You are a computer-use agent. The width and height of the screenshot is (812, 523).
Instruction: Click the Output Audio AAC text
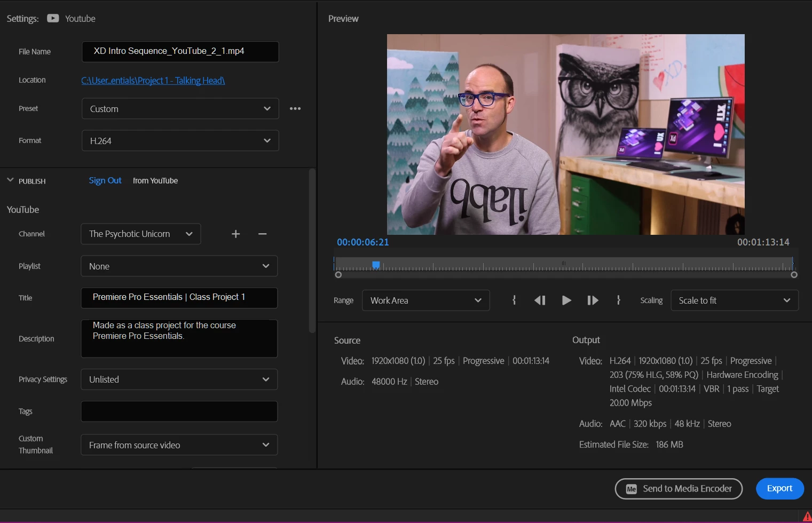617,424
